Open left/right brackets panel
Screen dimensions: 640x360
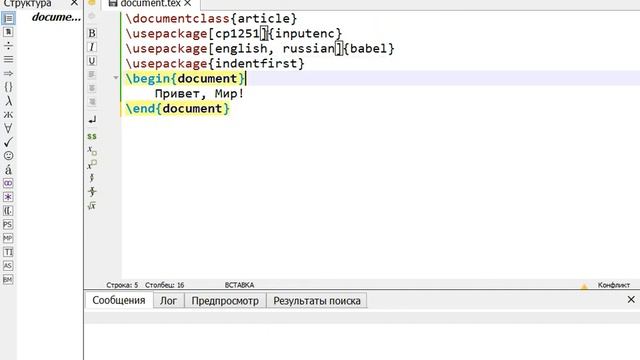click(8, 211)
